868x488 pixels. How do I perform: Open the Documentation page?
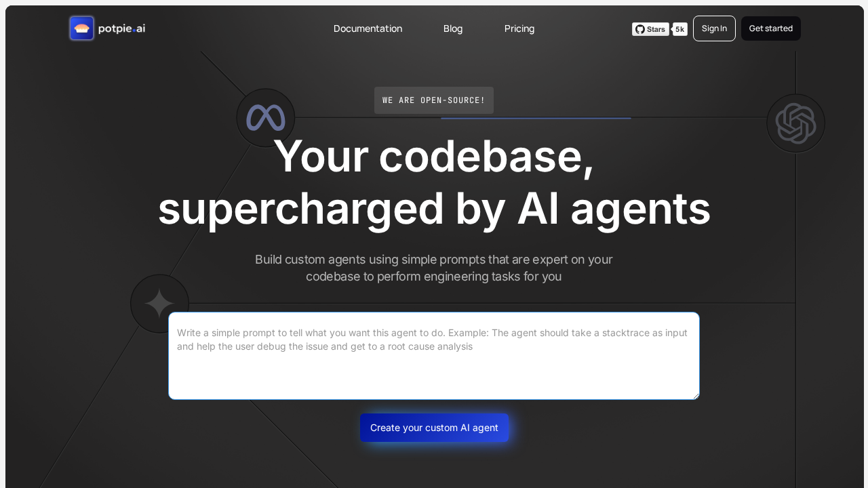(x=368, y=28)
